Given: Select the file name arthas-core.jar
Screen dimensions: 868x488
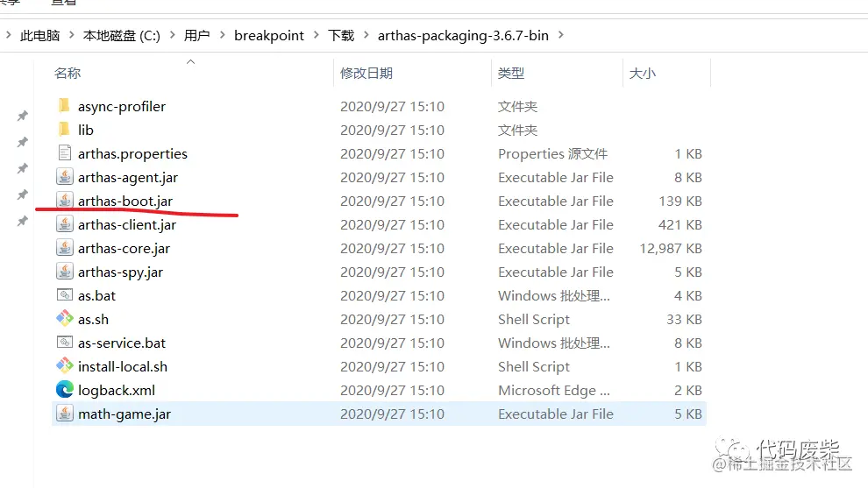Looking at the screenshot, I should point(124,249).
